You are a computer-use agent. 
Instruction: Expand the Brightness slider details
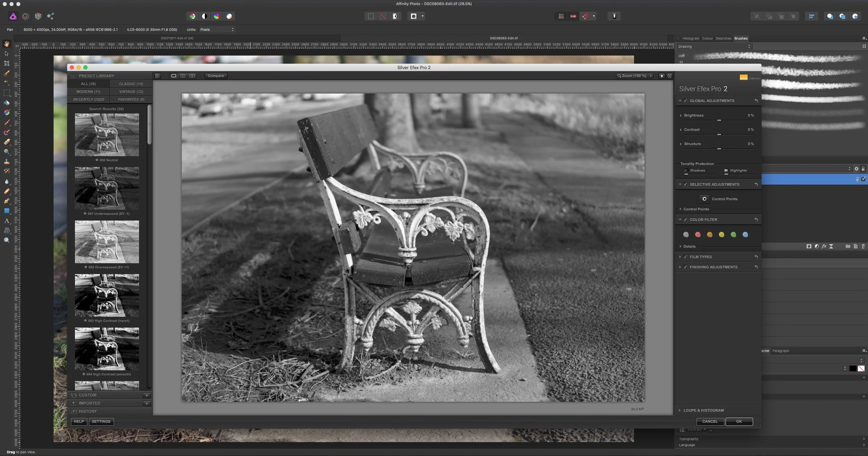tap(681, 115)
